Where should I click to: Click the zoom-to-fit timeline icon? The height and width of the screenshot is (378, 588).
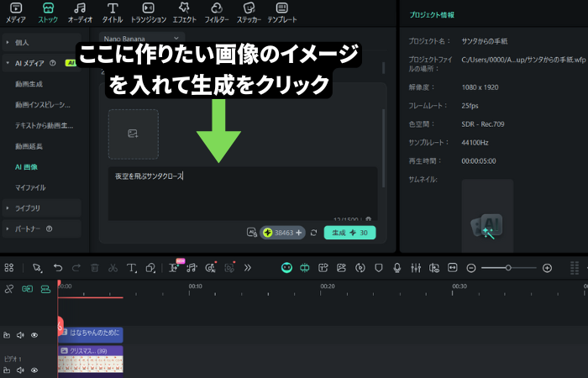453,268
